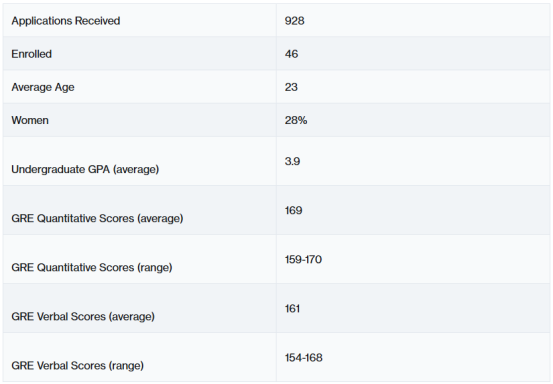Image resolution: width=553 pixels, height=384 pixels.
Task: Click GRE Quantitative Scores (average) label
Action: tap(97, 218)
